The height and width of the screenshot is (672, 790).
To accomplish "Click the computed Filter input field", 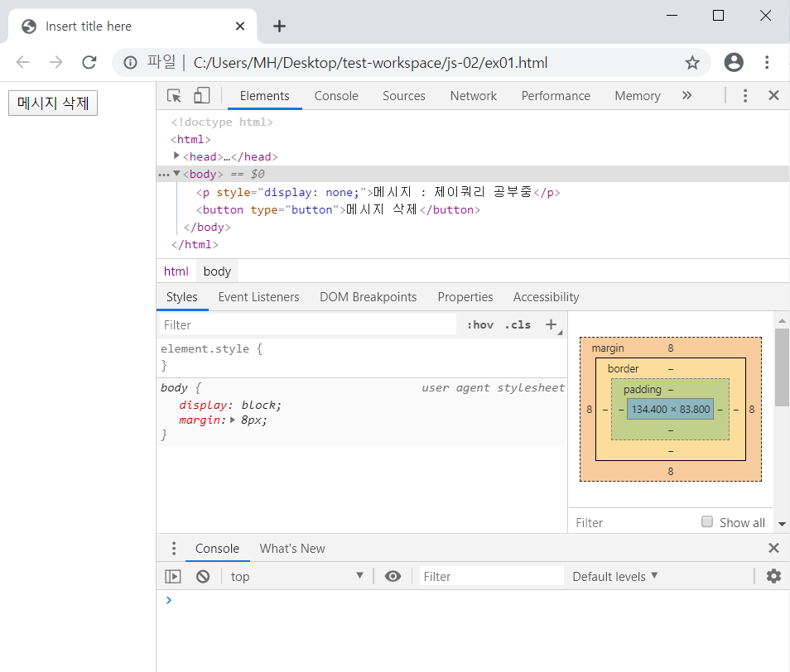I will tap(635, 522).
